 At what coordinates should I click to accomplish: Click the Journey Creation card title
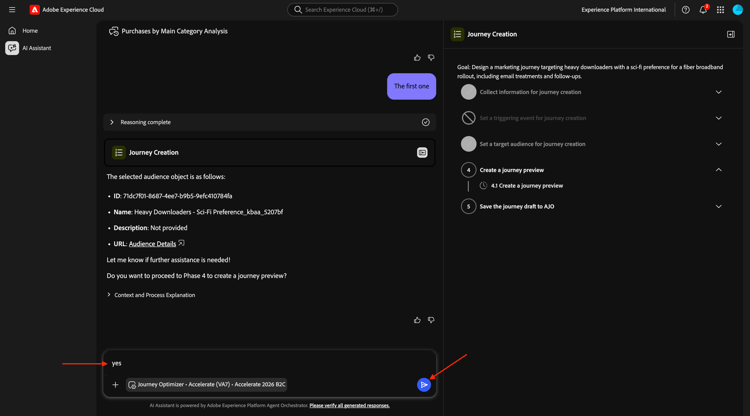tap(154, 153)
